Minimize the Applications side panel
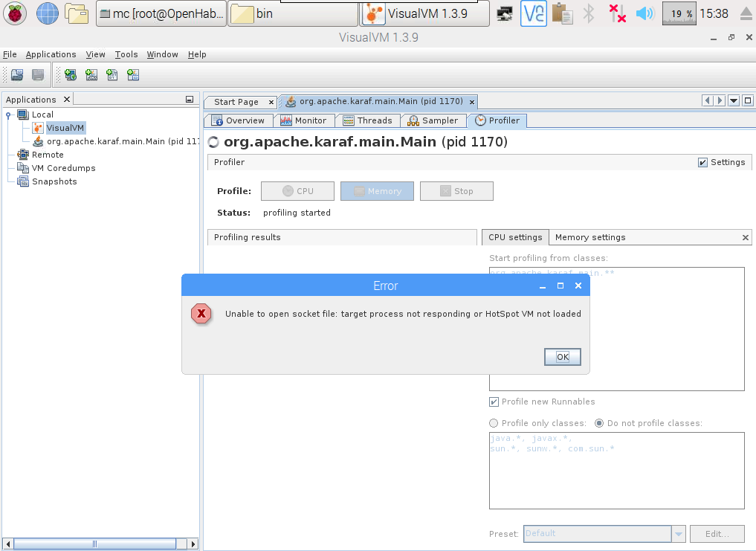 190,100
